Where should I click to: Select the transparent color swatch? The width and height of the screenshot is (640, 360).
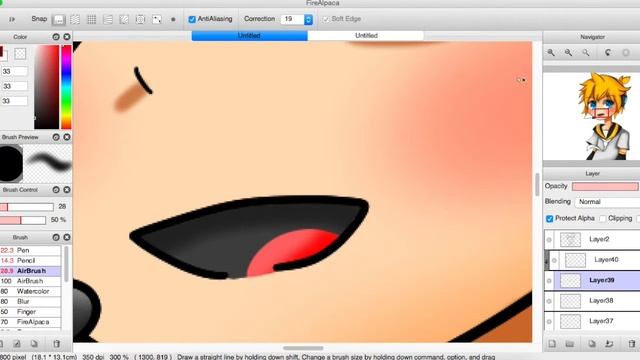coord(20,54)
